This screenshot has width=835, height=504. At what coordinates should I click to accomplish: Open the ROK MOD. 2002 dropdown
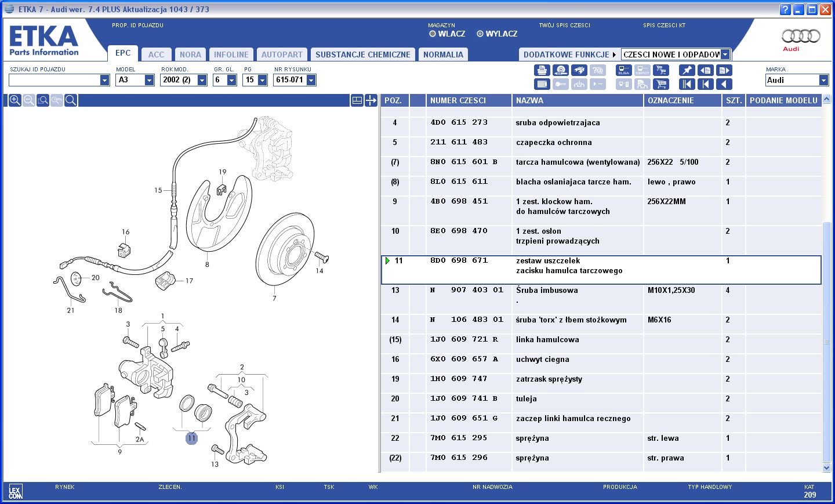(202, 80)
